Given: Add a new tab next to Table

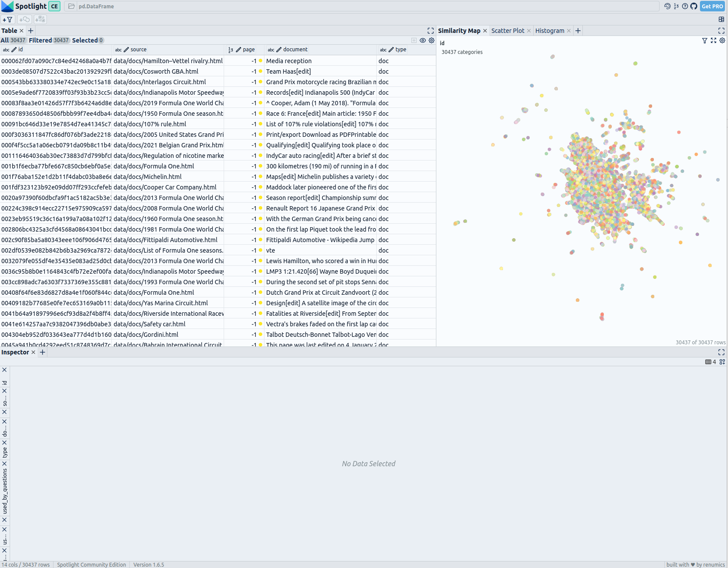Looking at the screenshot, I should (31, 31).
